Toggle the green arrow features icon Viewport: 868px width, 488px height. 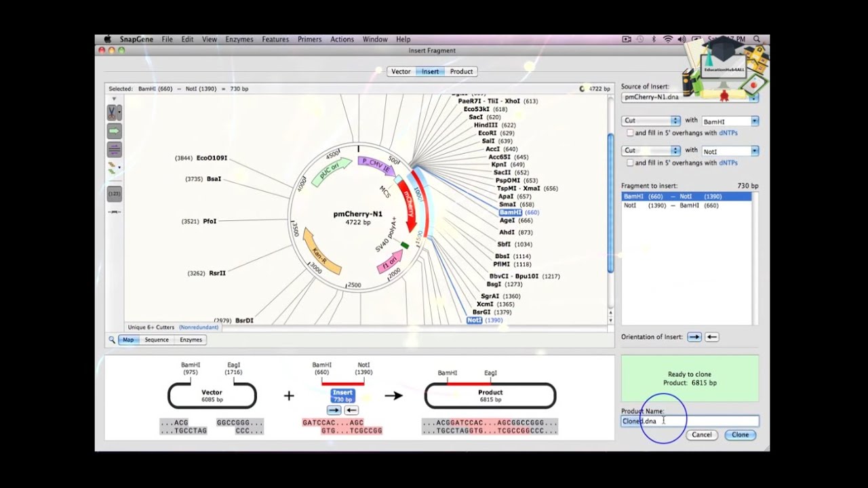click(114, 131)
